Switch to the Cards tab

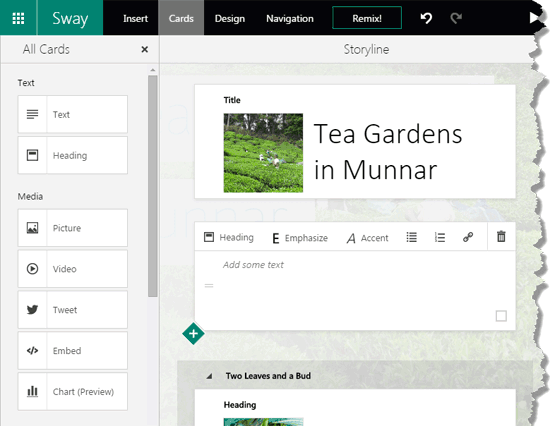(181, 18)
